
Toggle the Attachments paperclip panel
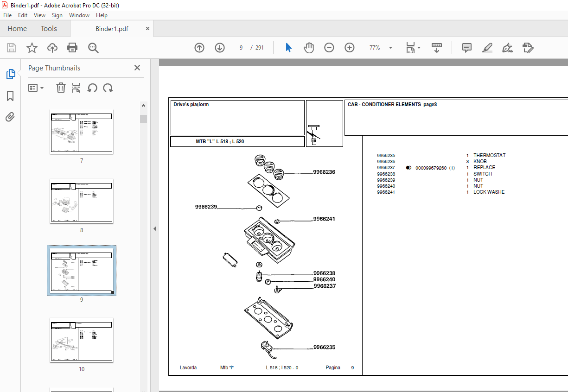click(x=10, y=117)
